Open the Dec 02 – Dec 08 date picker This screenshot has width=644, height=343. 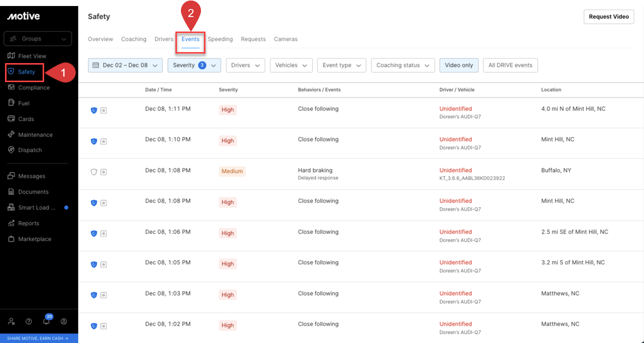pyautogui.click(x=125, y=65)
